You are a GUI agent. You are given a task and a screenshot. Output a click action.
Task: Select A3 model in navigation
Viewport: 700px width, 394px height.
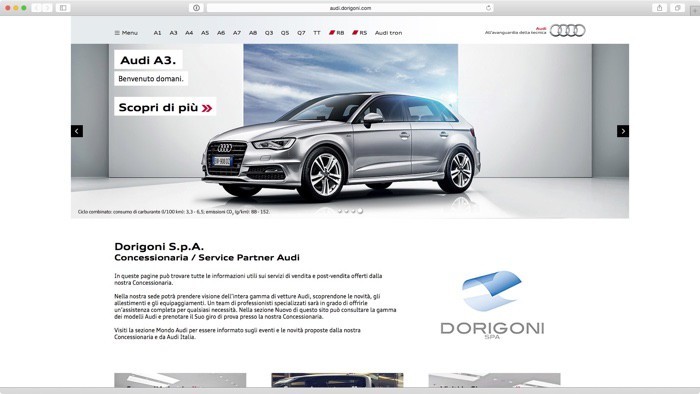point(173,33)
